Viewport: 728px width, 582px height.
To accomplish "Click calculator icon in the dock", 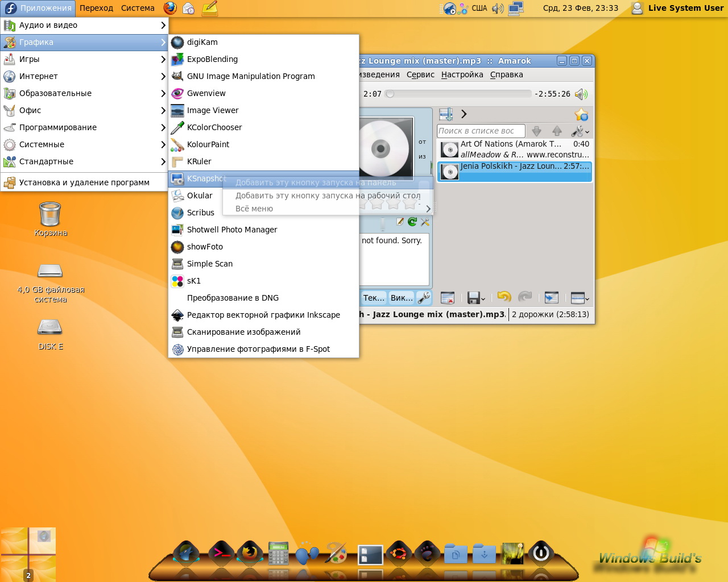I will (x=278, y=554).
